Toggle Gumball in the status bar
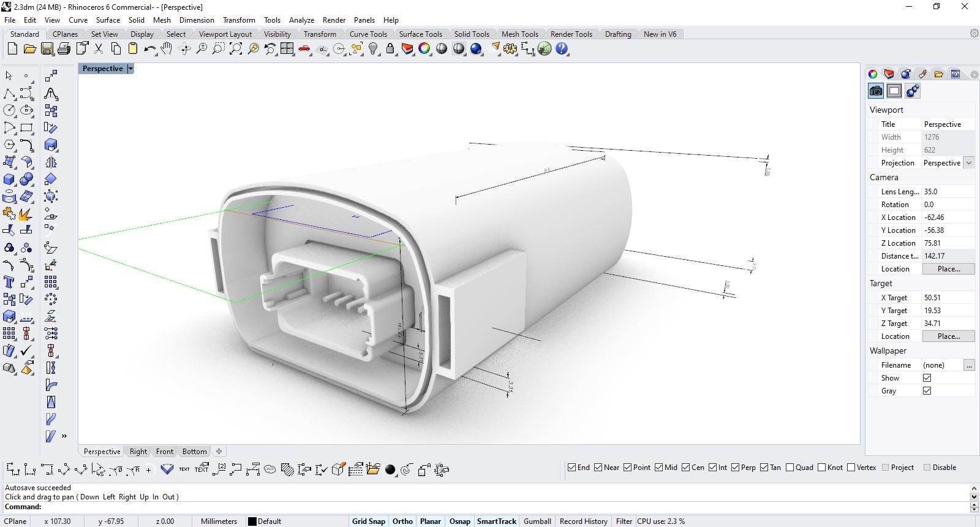The width and height of the screenshot is (980, 527). pyautogui.click(x=537, y=521)
